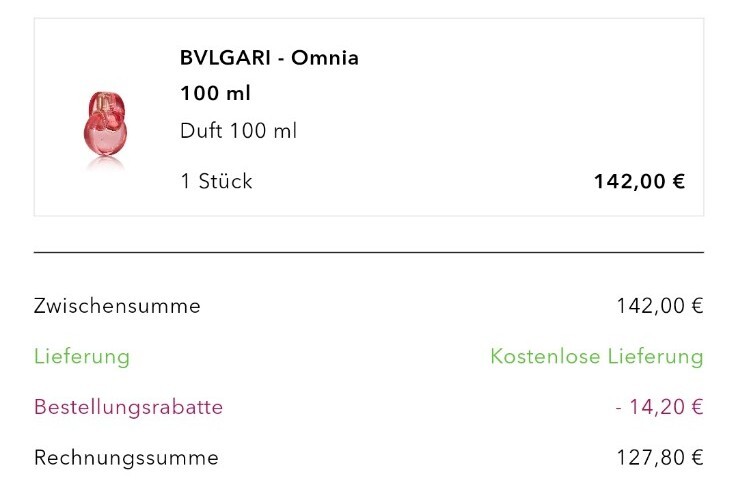Click the purple Bestellungsrabatte label

128,407
